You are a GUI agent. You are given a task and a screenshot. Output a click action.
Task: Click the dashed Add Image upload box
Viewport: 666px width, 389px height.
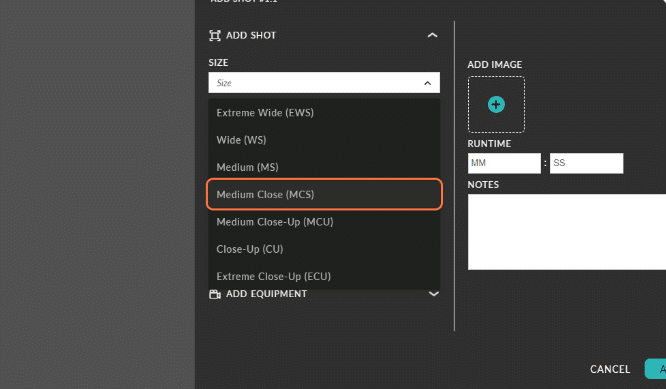[x=496, y=104]
